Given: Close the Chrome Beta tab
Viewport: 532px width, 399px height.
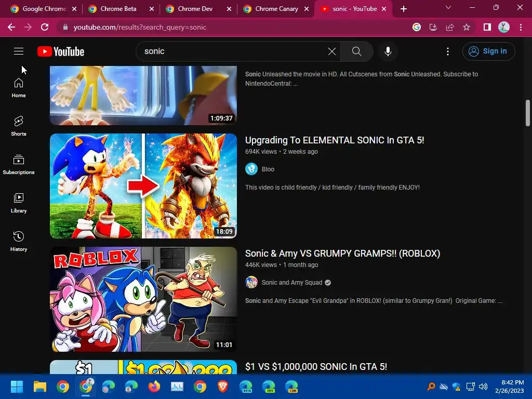Looking at the screenshot, I should tap(152, 9).
